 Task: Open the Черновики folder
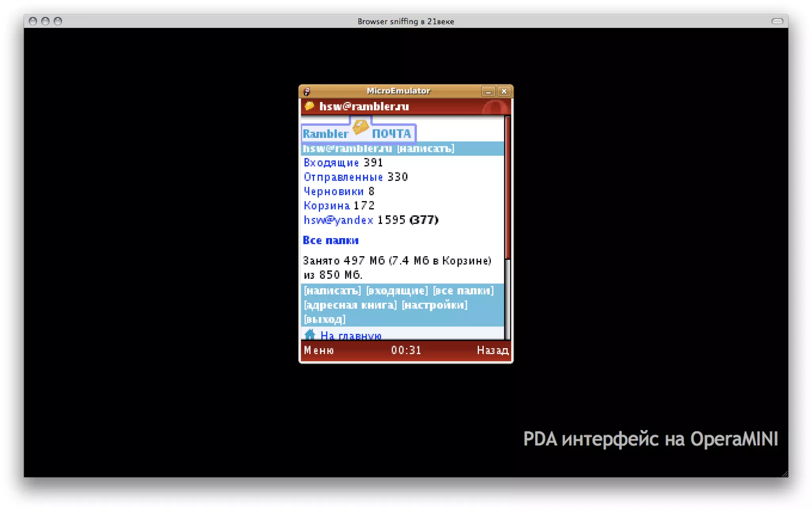click(333, 191)
